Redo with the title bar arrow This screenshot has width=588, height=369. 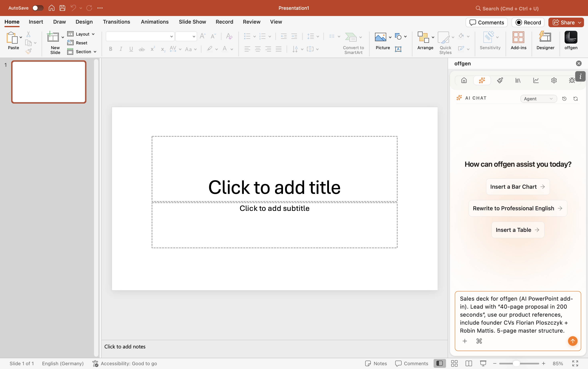click(89, 8)
